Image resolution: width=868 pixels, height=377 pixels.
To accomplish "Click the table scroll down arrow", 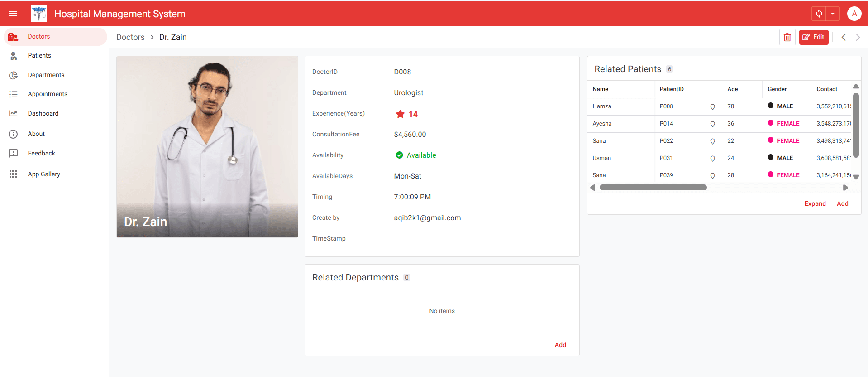I will pos(856,177).
